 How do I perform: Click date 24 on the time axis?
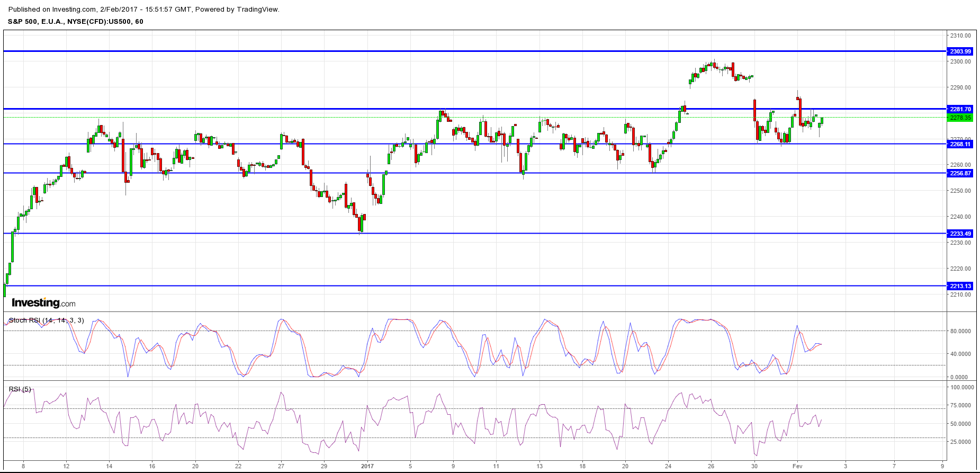(x=668, y=466)
